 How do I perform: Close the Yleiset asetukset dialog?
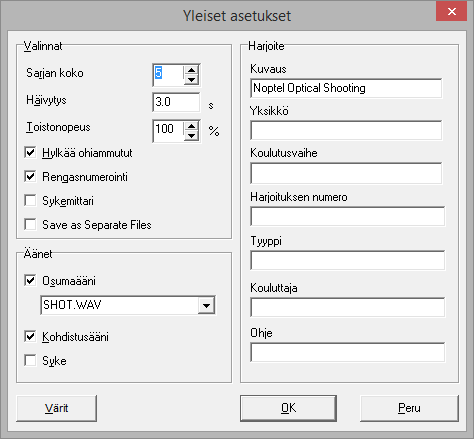pos(452,12)
